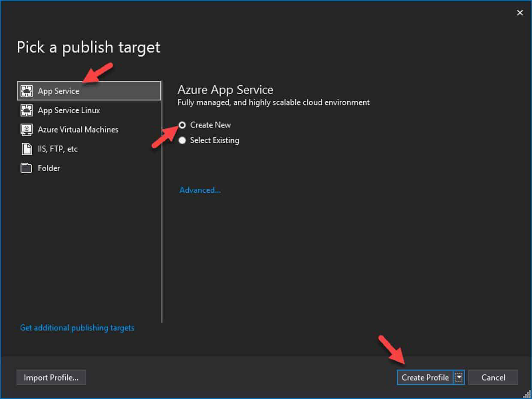Follow the Get additional publishing targets link
This screenshot has width=532, height=399.
[x=77, y=328]
